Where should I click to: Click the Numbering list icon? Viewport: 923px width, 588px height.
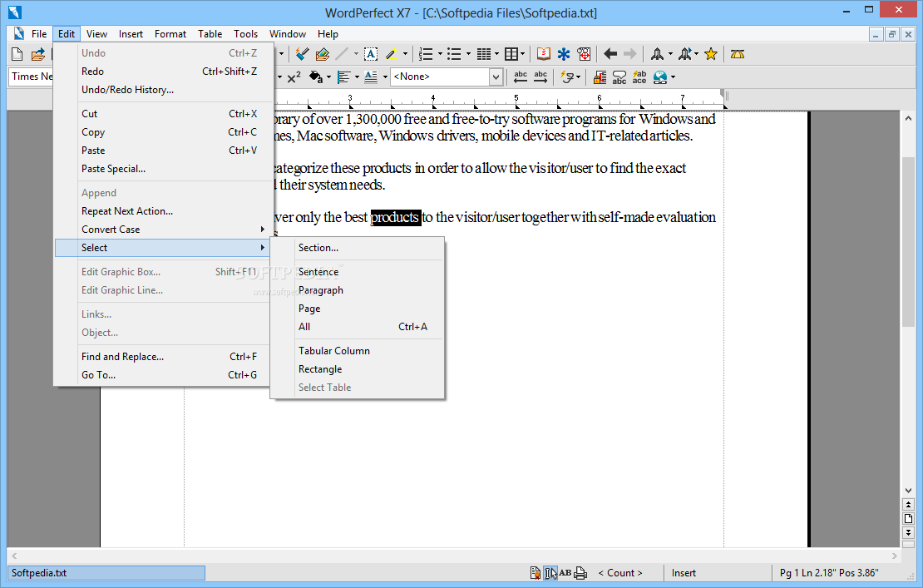pyautogui.click(x=426, y=54)
